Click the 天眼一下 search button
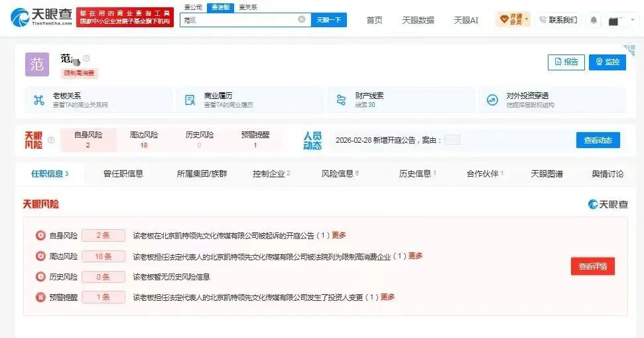Viewport: 644px width, 338px height. tap(328, 20)
